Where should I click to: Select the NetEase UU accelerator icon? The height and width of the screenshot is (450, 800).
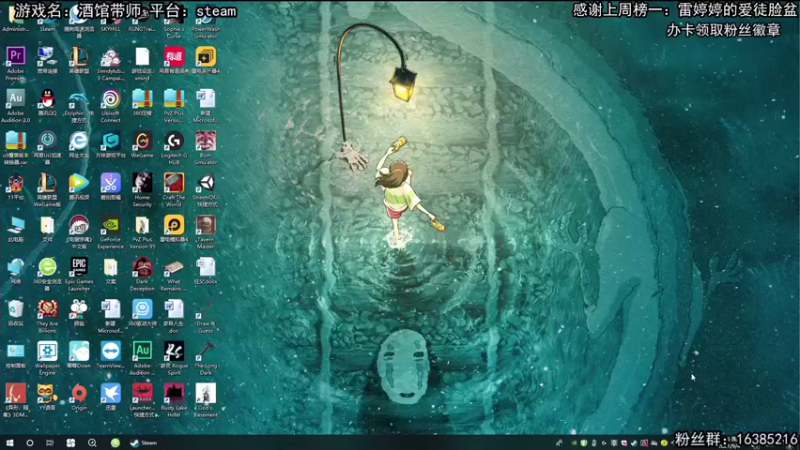[x=47, y=141]
